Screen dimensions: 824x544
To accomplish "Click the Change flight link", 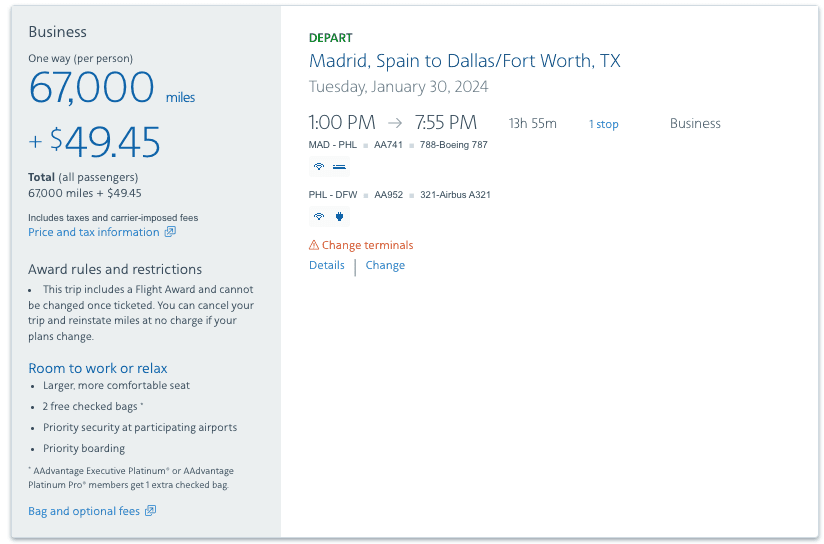I will 385,265.
